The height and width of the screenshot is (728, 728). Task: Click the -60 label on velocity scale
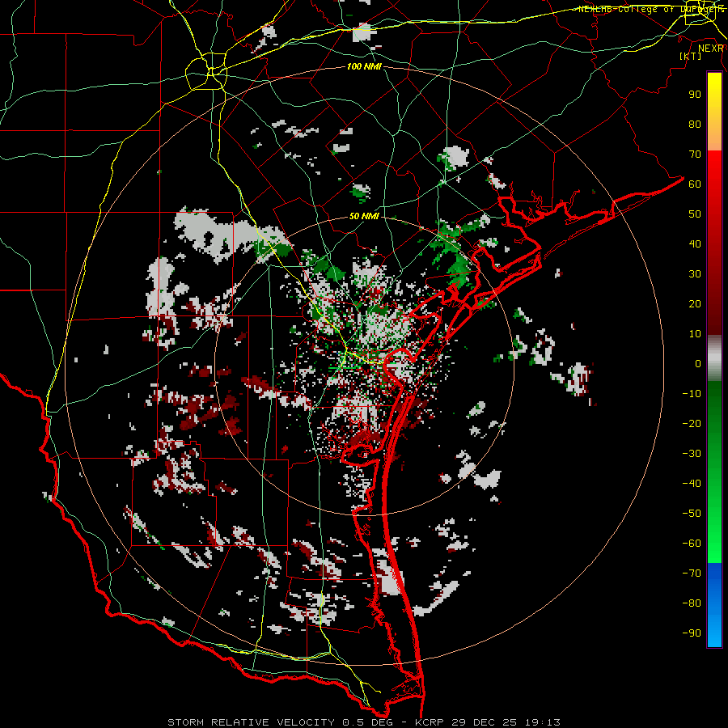(692, 544)
